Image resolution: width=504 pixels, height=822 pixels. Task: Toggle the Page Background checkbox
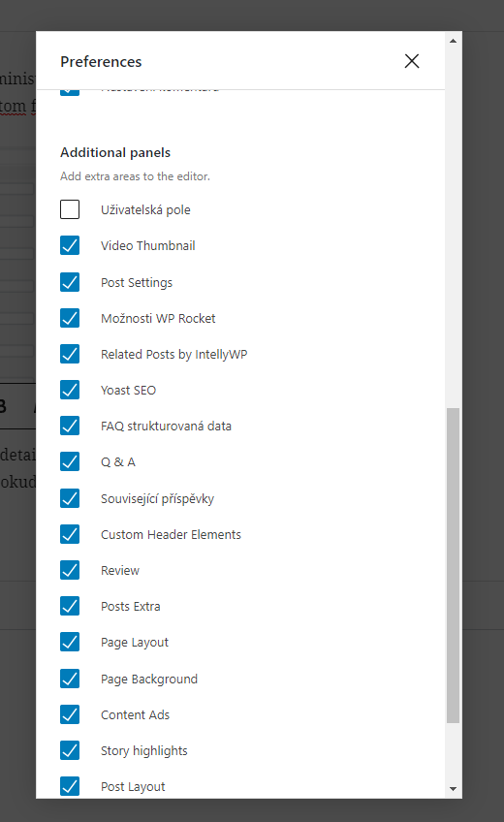tap(70, 679)
